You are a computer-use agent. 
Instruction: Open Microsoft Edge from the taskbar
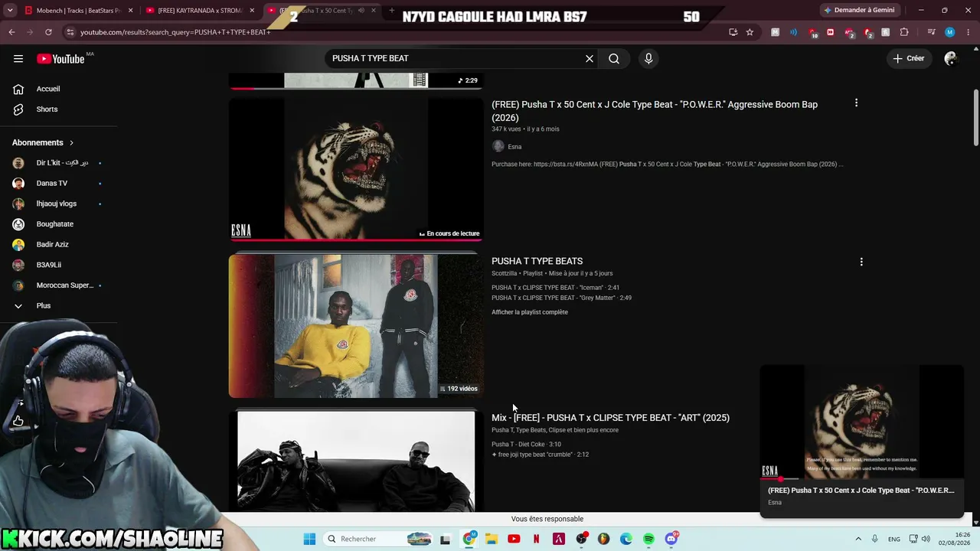click(x=626, y=539)
